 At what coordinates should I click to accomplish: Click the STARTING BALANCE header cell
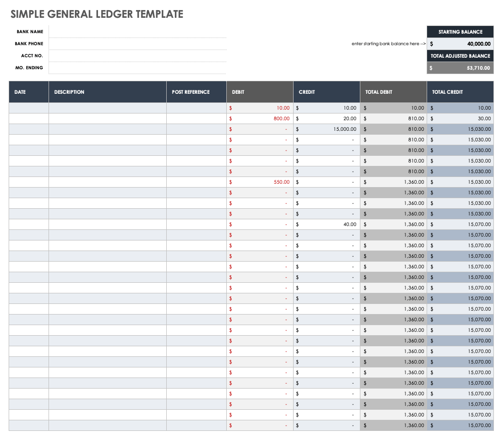[460, 31]
